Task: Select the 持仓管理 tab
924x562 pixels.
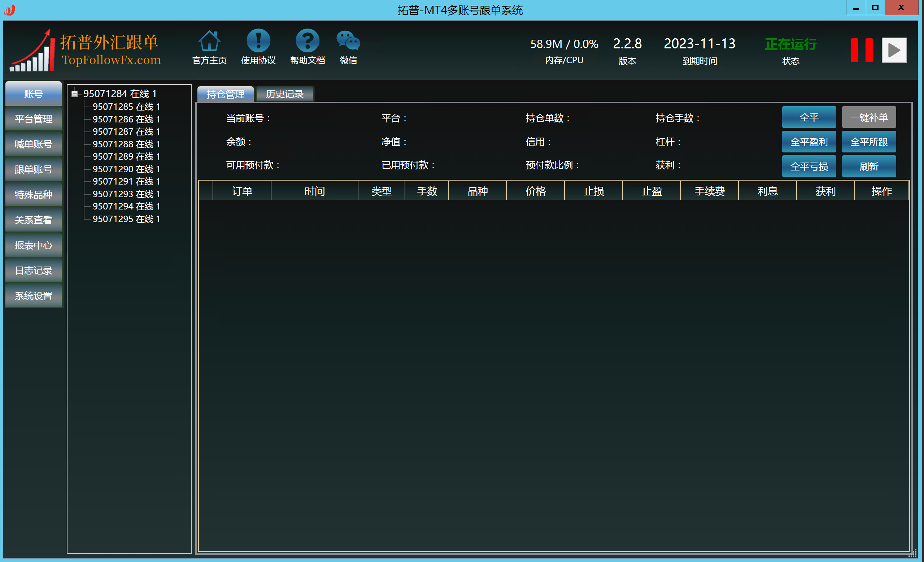Action: pos(225,94)
